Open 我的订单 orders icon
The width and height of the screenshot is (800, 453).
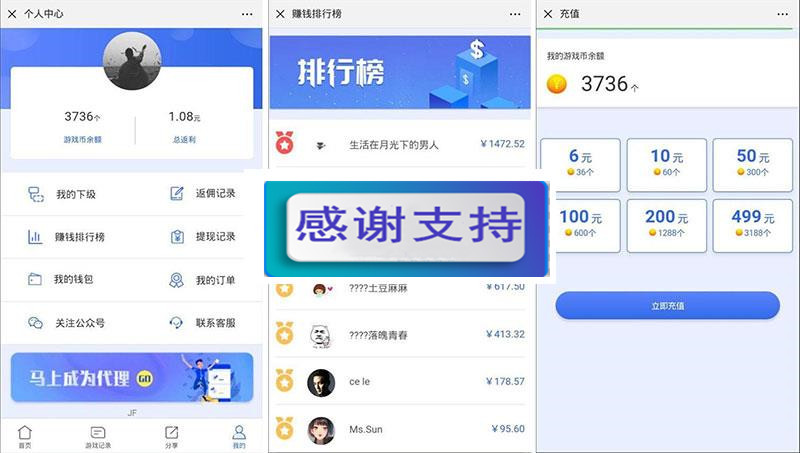coord(177,280)
